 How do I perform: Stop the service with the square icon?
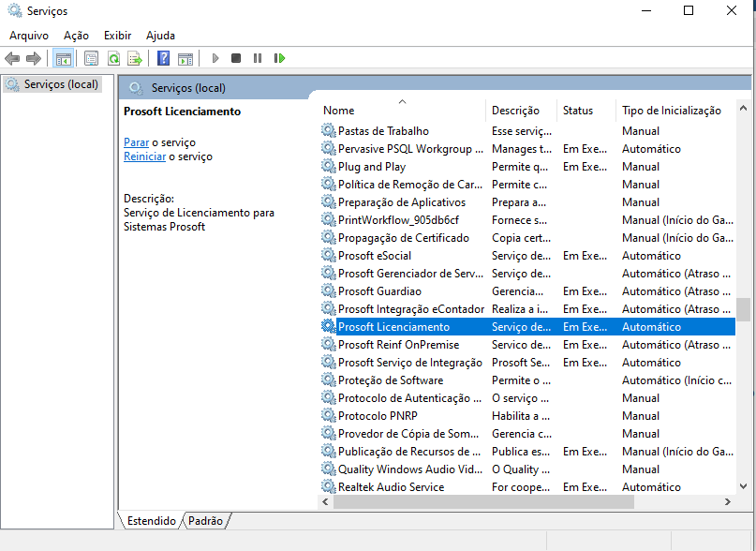point(236,58)
